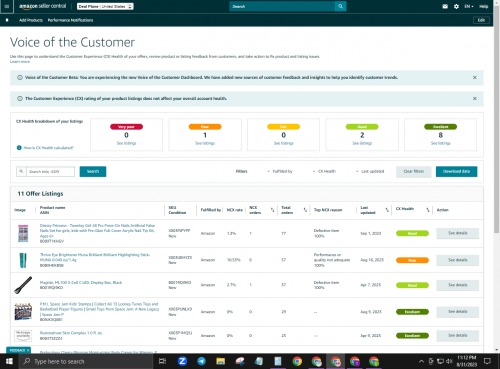Image resolution: width=500 pixels, height=369 pixels.
Task: Click the Space Jam stamps product thumbnail
Action: point(23,312)
